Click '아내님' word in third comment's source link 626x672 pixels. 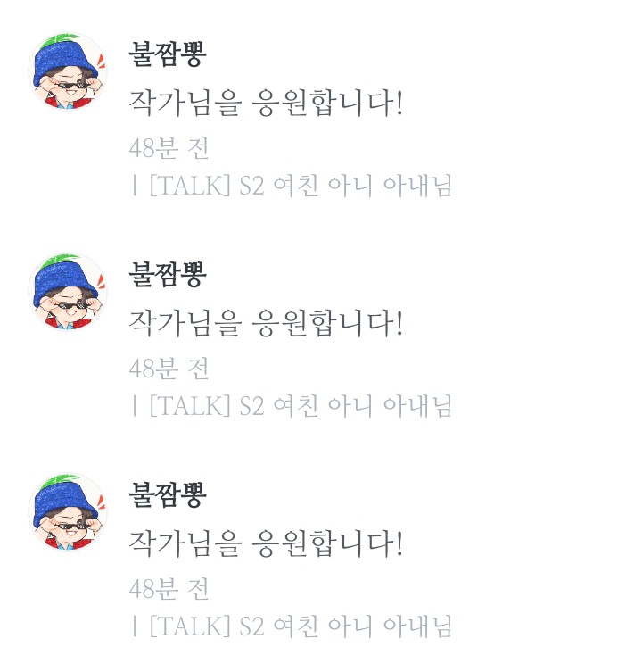pyautogui.click(x=417, y=626)
